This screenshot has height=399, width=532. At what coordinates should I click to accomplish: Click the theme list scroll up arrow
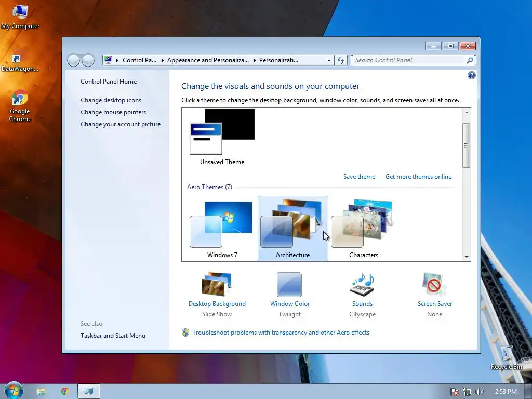[467, 112]
